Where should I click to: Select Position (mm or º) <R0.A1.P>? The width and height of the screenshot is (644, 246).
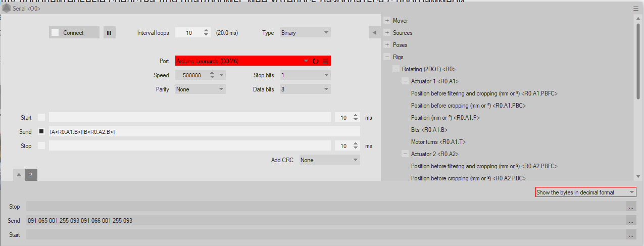tap(445, 118)
